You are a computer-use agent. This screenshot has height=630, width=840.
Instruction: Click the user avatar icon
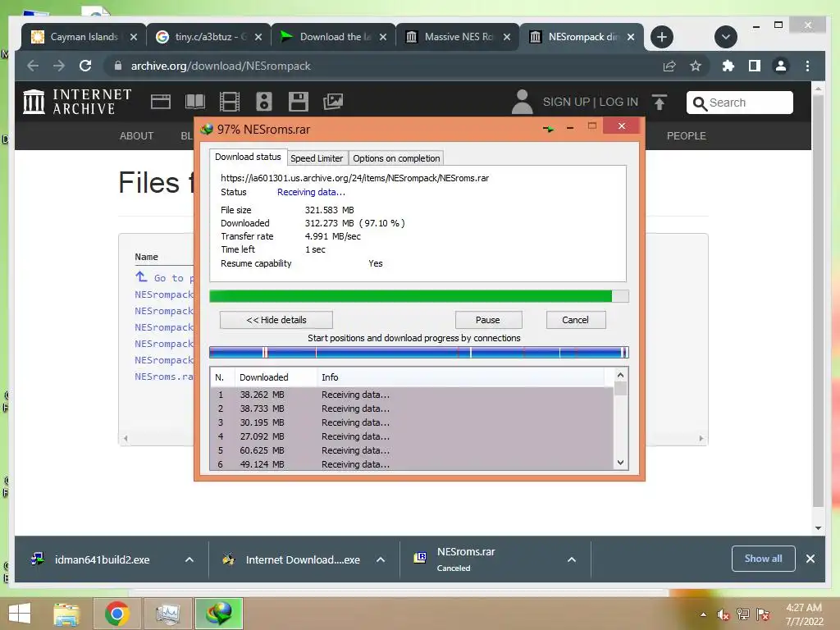tap(522, 102)
